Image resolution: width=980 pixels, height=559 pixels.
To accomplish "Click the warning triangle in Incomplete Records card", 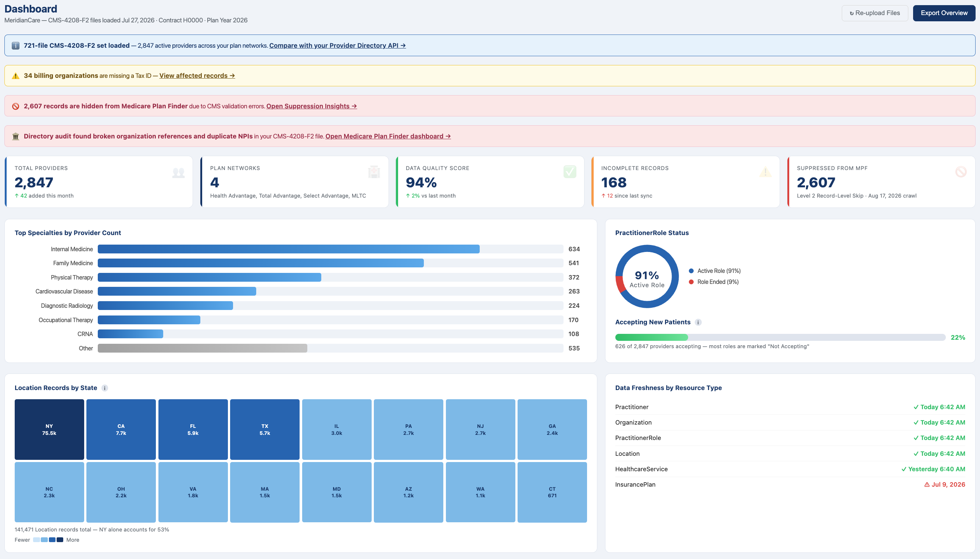I will (x=765, y=172).
